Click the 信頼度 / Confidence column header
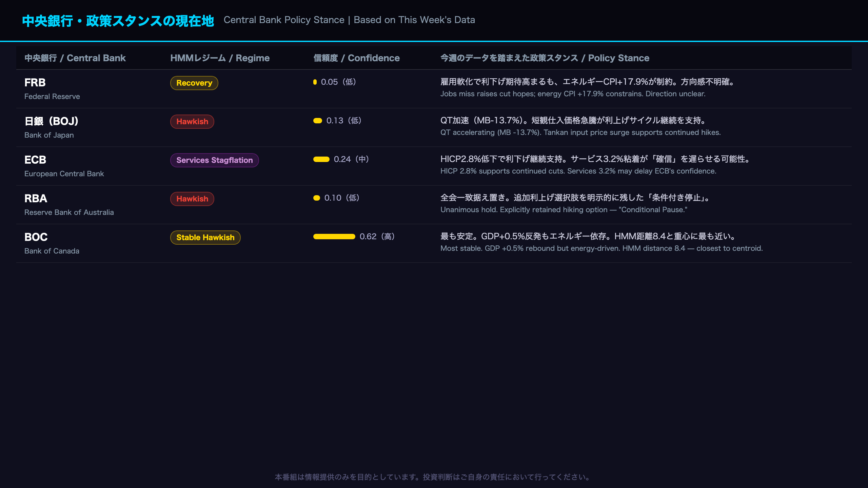 [356, 58]
